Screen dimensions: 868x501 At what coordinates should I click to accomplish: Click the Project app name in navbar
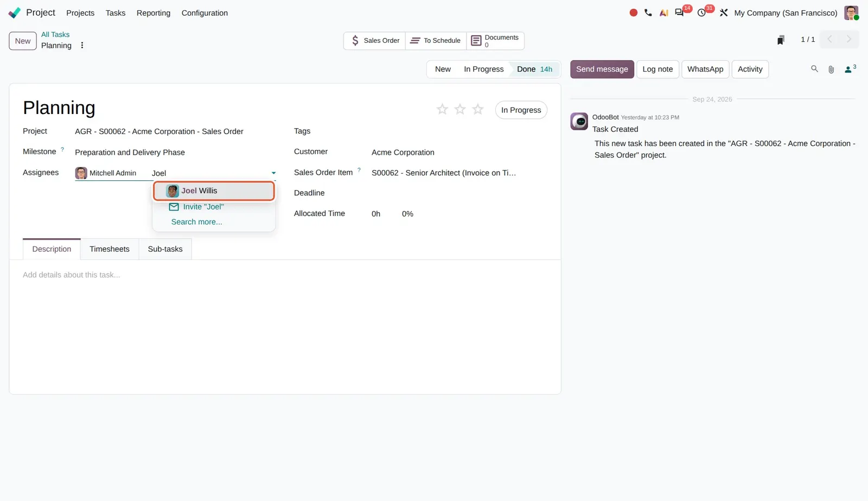pyautogui.click(x=41, y=12)
